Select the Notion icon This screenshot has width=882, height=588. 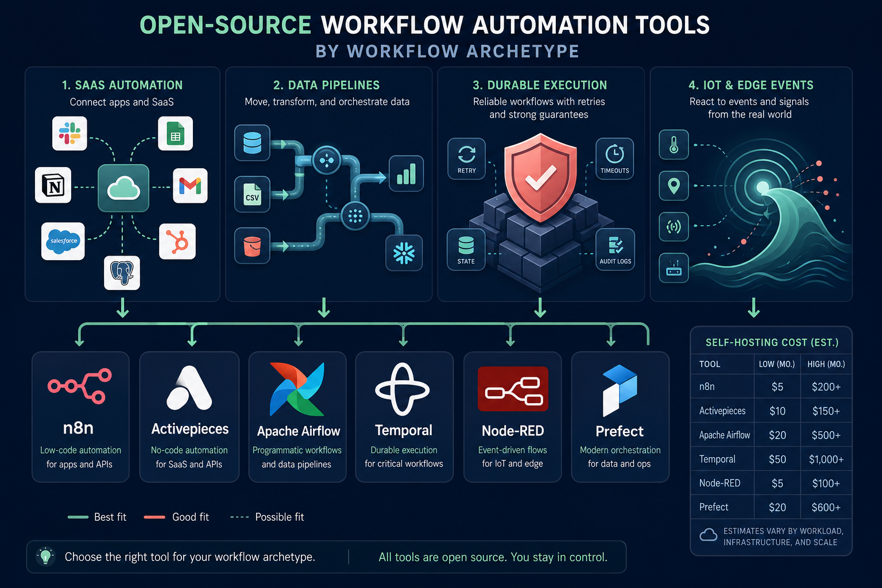click(x=53, y=185)
